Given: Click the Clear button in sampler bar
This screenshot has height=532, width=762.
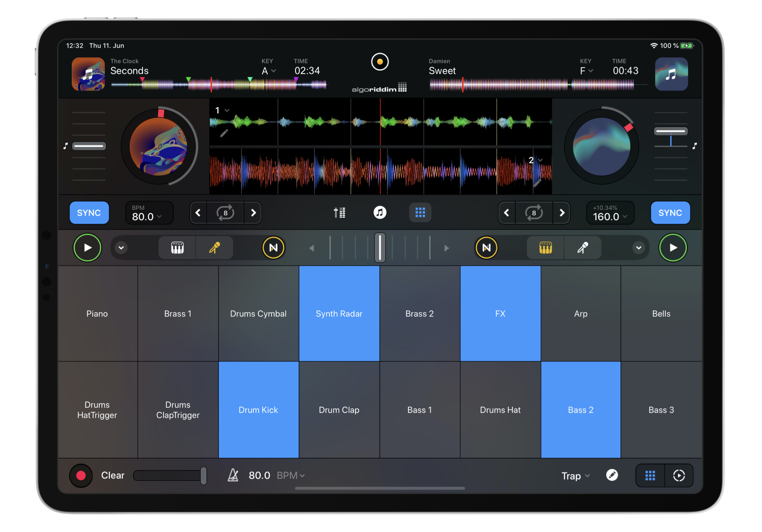Looking at the screenshot, I should pos(113,475).
